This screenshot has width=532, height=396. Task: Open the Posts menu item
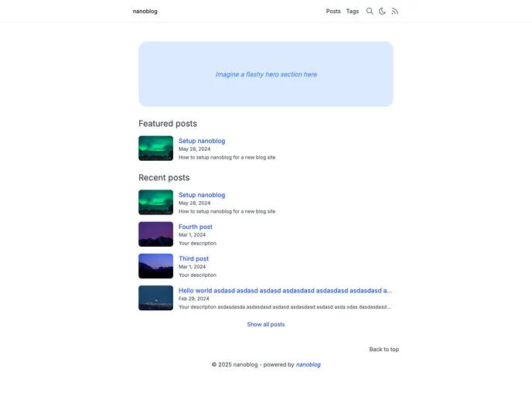(x=333, y=11)
